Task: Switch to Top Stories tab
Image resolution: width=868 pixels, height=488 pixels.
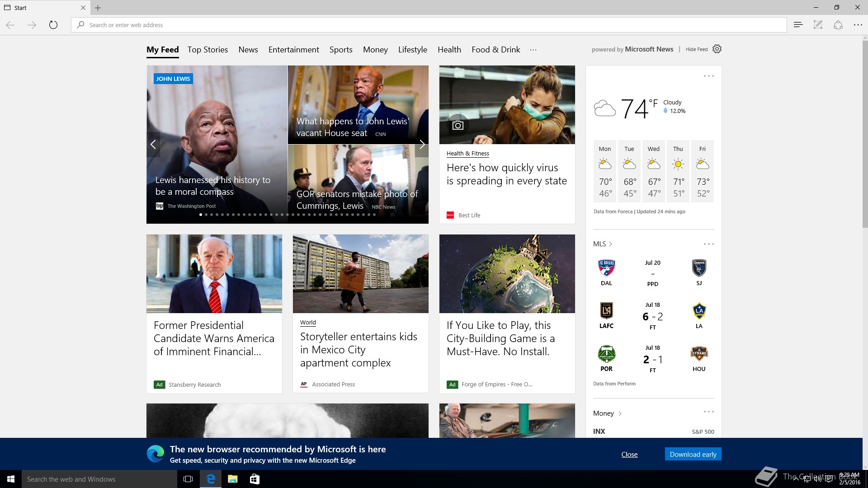Action: click(x=208, y=50)
